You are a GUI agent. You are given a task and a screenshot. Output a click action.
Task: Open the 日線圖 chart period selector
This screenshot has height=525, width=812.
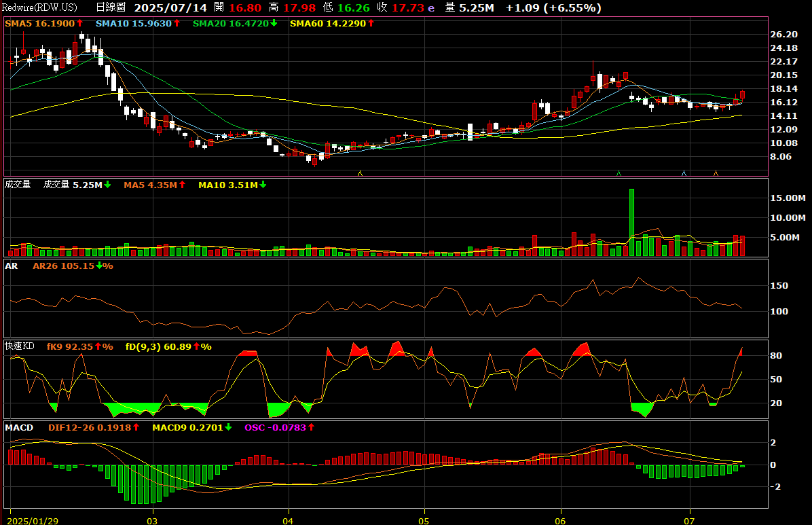coord(111,8)
